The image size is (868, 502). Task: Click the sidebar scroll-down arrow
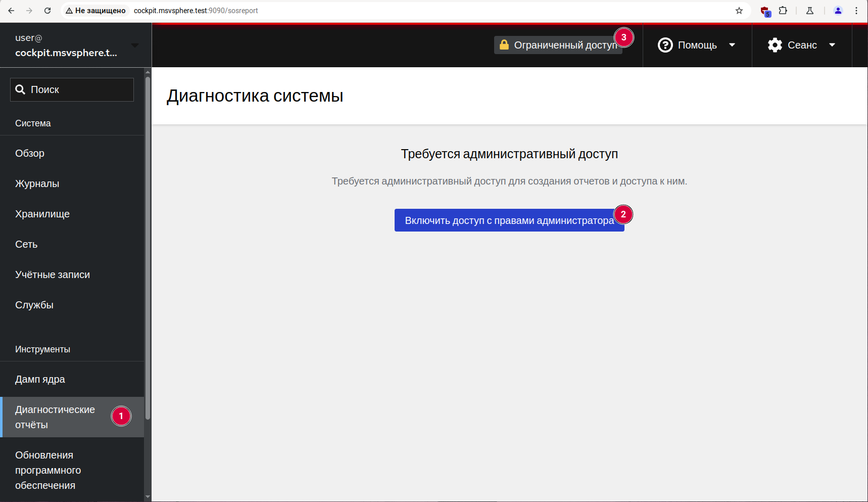pos(148,496)
